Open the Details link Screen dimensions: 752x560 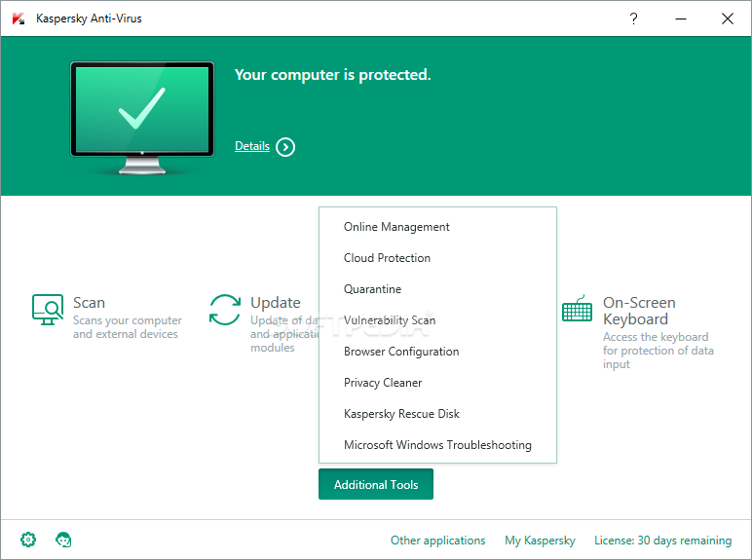coord(252,146)
